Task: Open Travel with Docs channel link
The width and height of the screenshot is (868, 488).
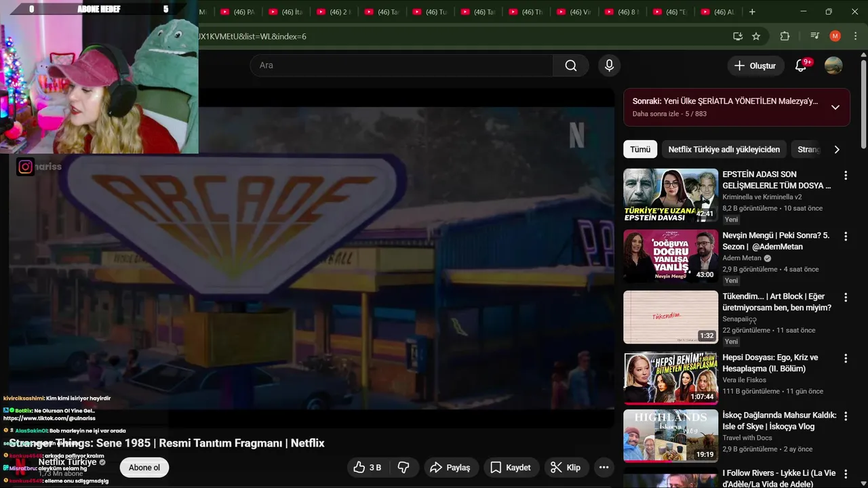Action: coord(747,438)
